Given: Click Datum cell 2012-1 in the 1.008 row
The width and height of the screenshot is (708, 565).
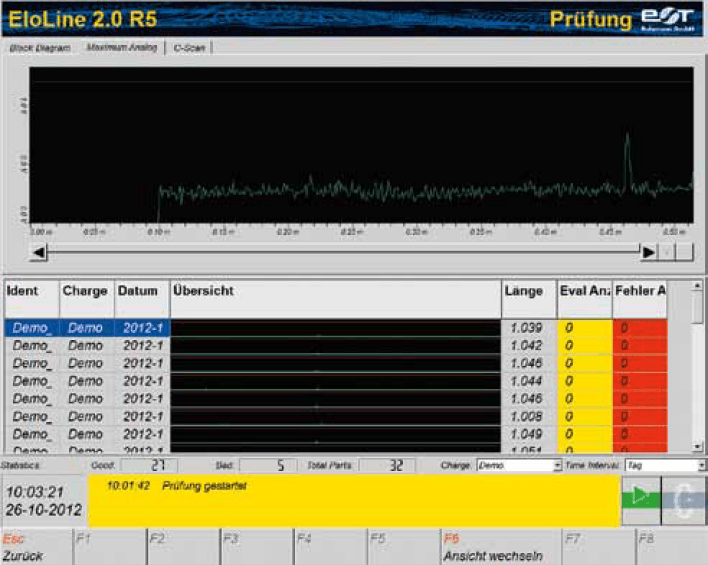Looking at the screenshot, I should point(142,416).
